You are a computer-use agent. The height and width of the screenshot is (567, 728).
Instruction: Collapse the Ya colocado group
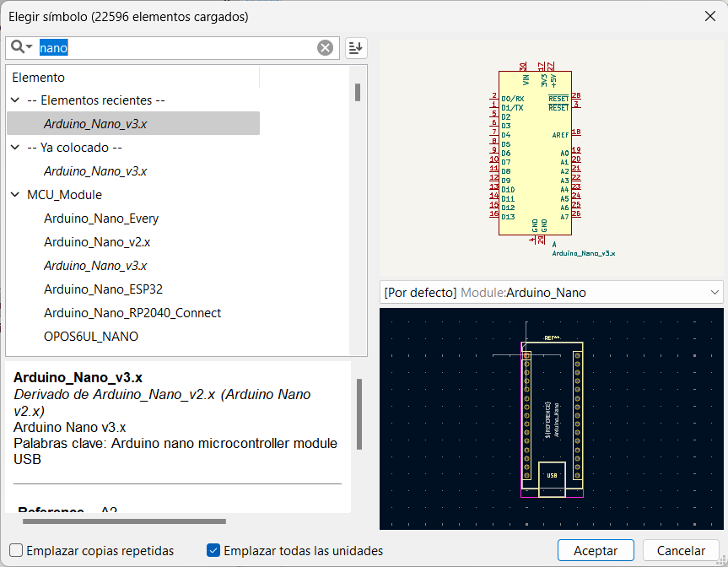pos(15,147)
